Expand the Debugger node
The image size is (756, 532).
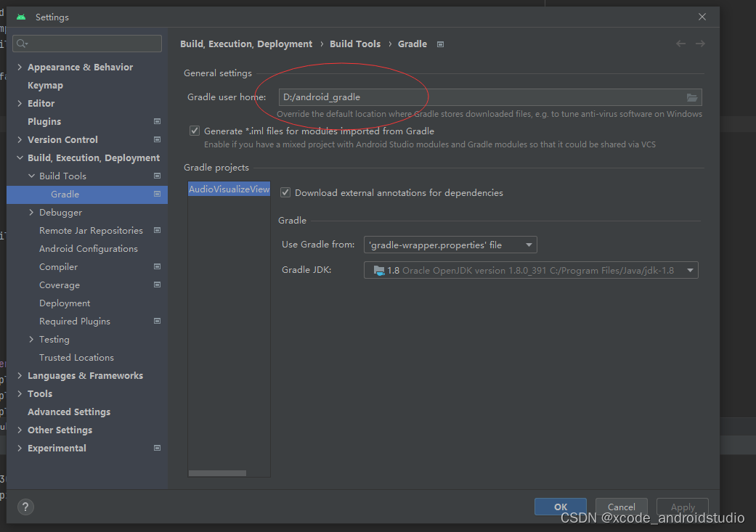click(31, 213)
